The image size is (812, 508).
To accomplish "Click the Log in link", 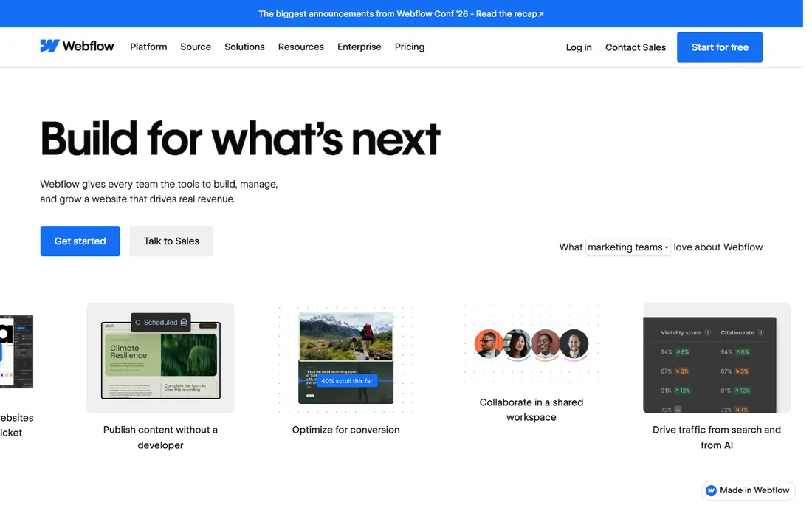I will [579, 47].
